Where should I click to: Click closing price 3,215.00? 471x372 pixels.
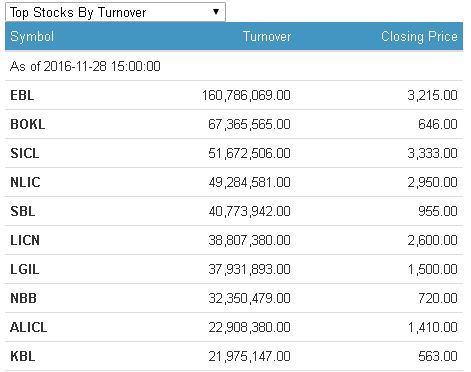point(432,95)
